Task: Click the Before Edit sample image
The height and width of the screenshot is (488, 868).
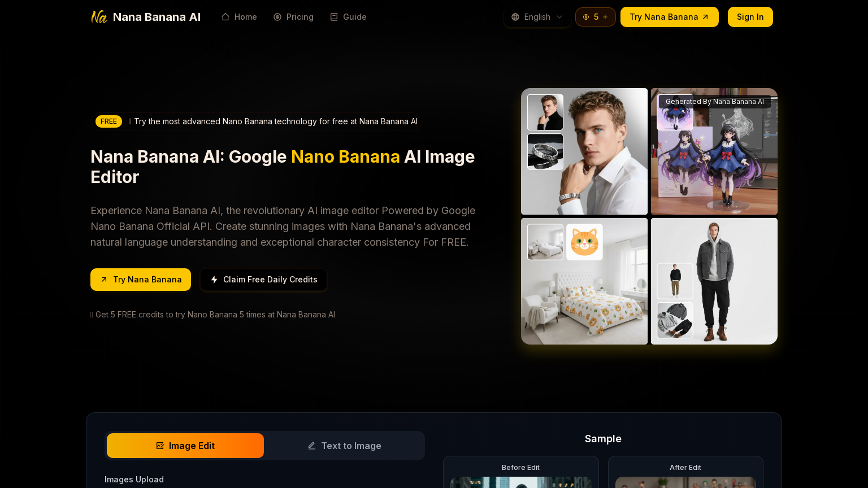Action: (x=520, y=482)
